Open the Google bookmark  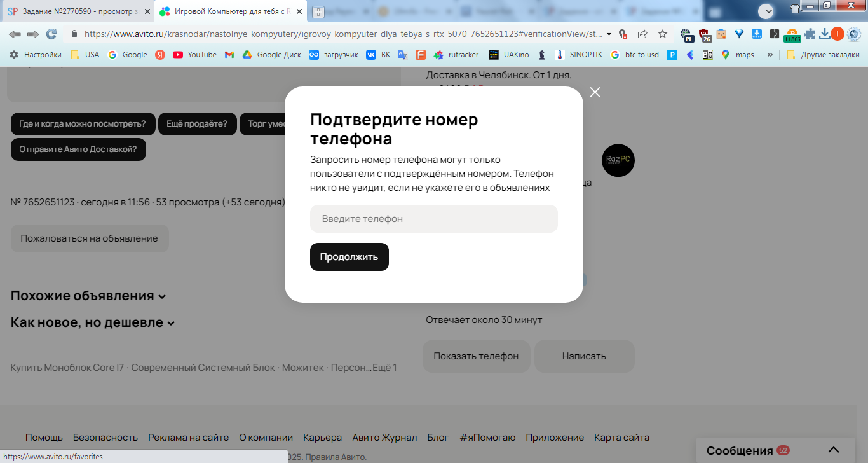[x=128, y=55]
